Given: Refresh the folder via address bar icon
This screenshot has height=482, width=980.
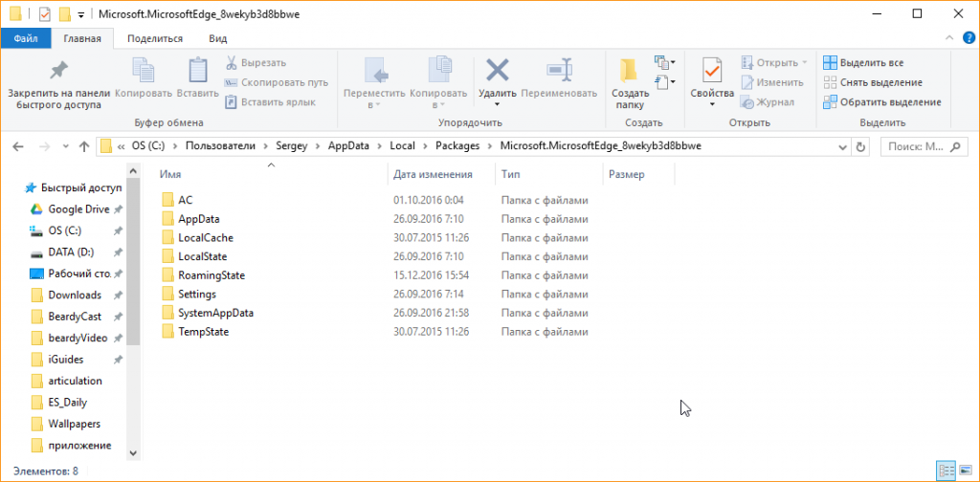Looking at the screenshot, I should pyautogui.click(x=860, y=147).
